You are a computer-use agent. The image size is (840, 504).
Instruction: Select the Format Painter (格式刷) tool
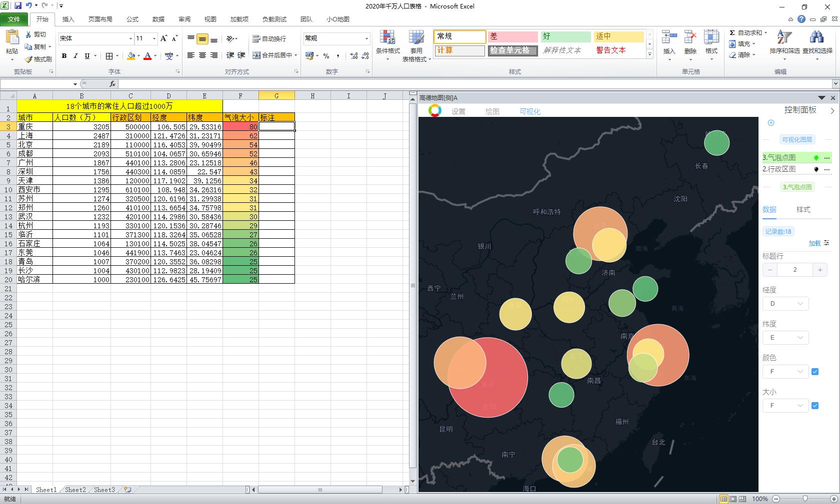38,59
